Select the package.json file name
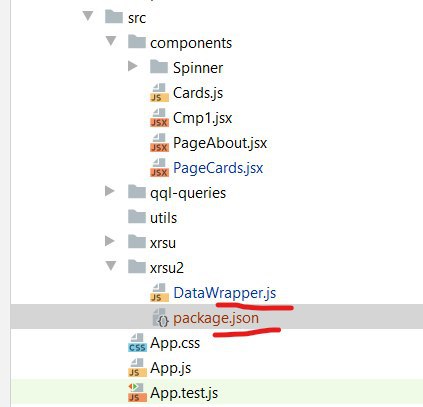The width and height of the screenshot is (423, 407). [x=216, y=318]
